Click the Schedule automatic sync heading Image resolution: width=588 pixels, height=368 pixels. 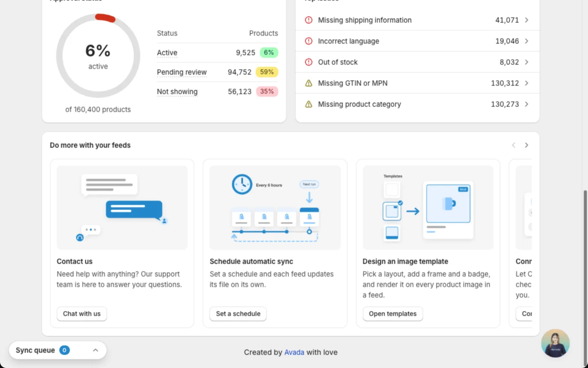click(252, 261)
